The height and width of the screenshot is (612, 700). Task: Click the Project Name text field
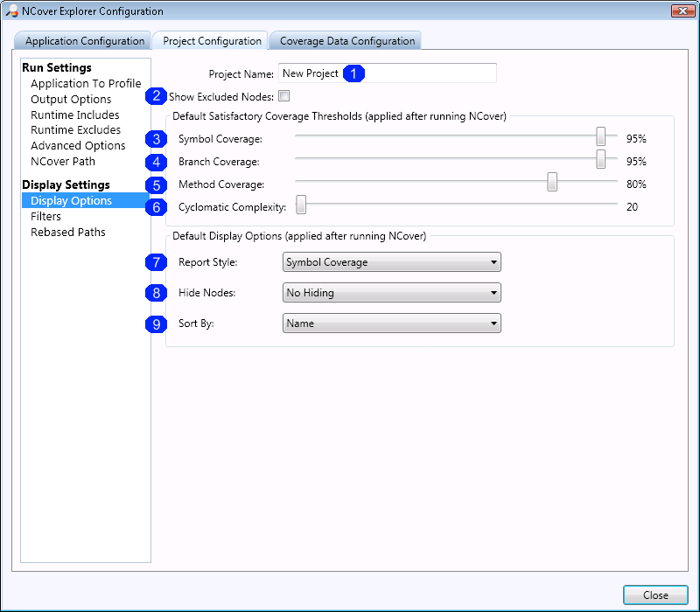click(387, 73)
